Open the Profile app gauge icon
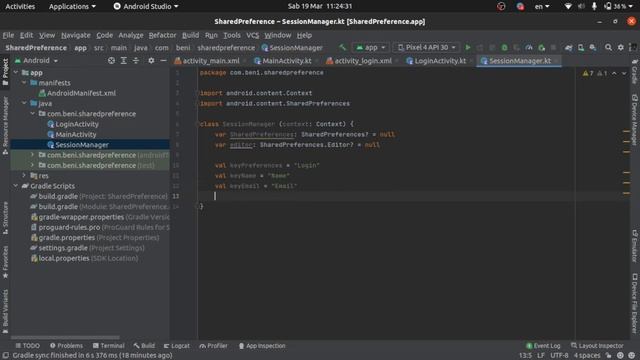640x360 pixels. 529,48
